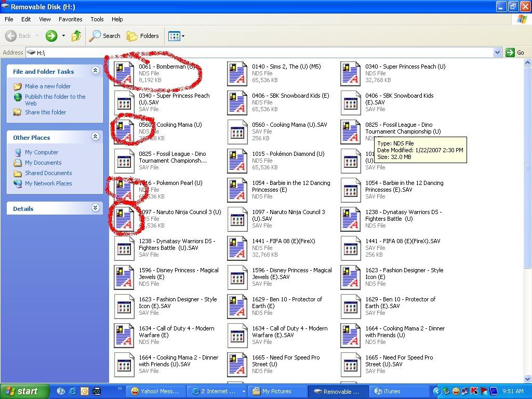The height and width of the screenshot is (399, 532).
Task: Click Make a new folder link
Action: pyautogui.click(x=48, y=86)
